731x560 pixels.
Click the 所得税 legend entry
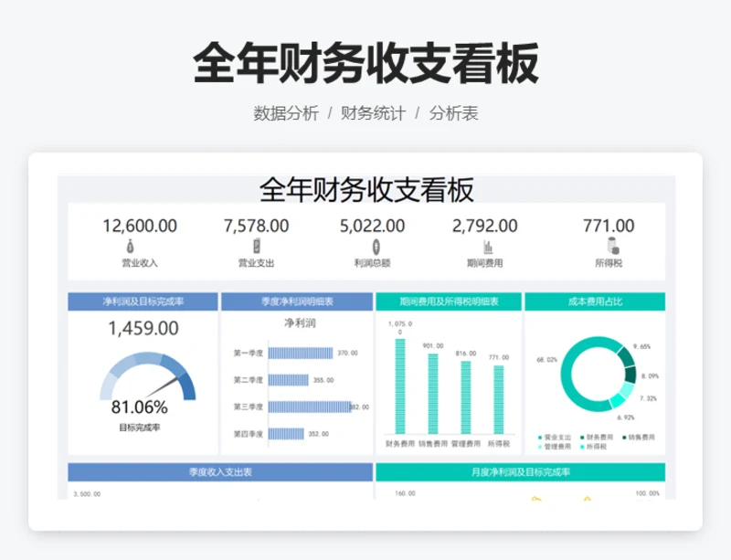(593, 447)
